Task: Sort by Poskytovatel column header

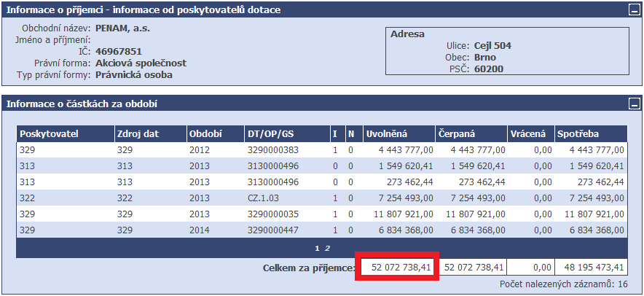Action: pyautogui.click(x=49, y=134)
